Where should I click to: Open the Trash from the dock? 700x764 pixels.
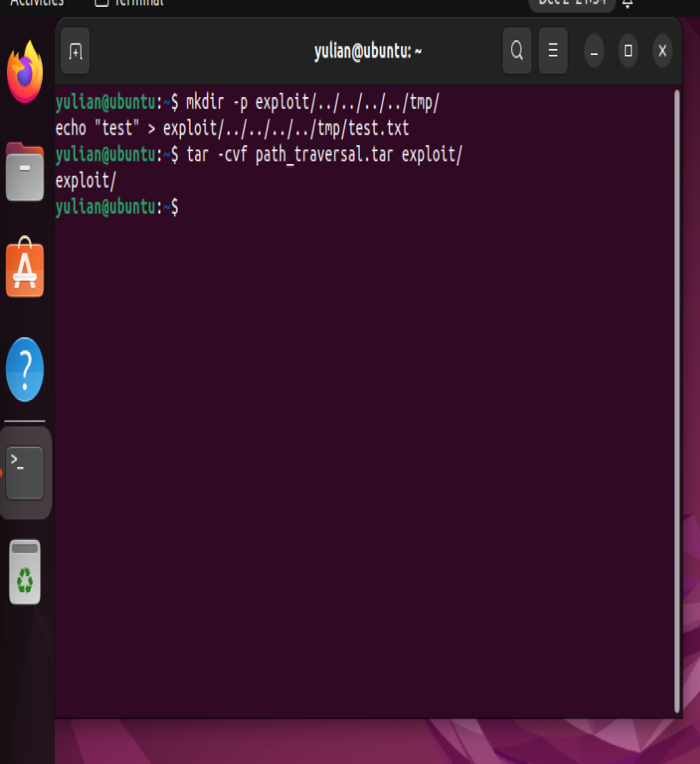pos(25,573)
